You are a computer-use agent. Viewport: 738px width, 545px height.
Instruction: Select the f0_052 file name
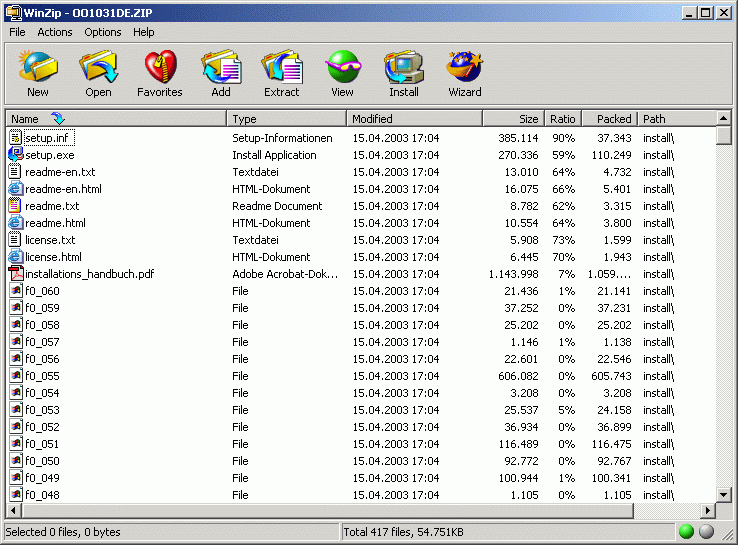42,426
